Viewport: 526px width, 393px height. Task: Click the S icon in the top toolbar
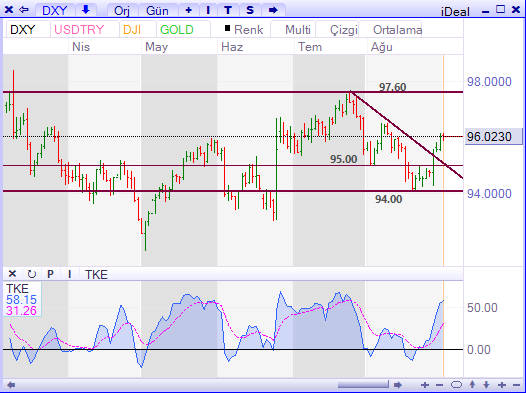pyautogui.click(x=250, y=10)
